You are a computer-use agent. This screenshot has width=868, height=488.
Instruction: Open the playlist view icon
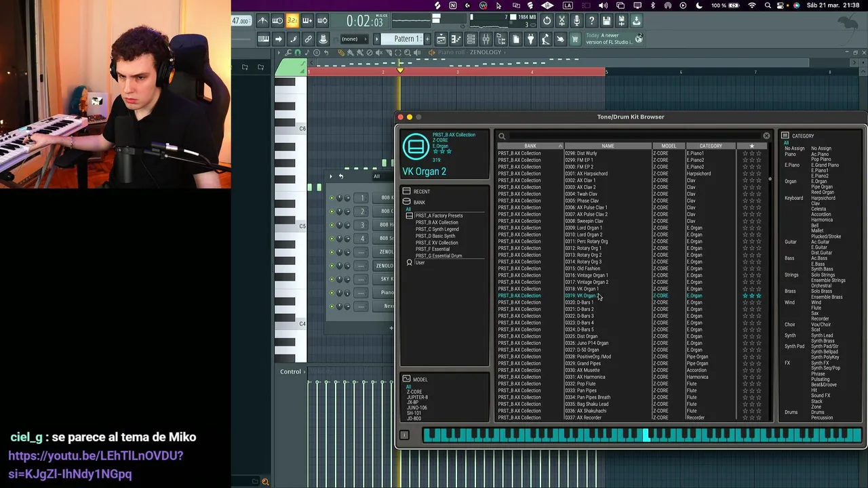click(441, 39)
